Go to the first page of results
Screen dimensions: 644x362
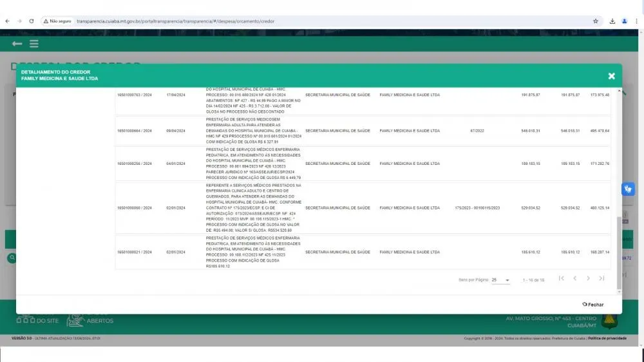point(562,278)
